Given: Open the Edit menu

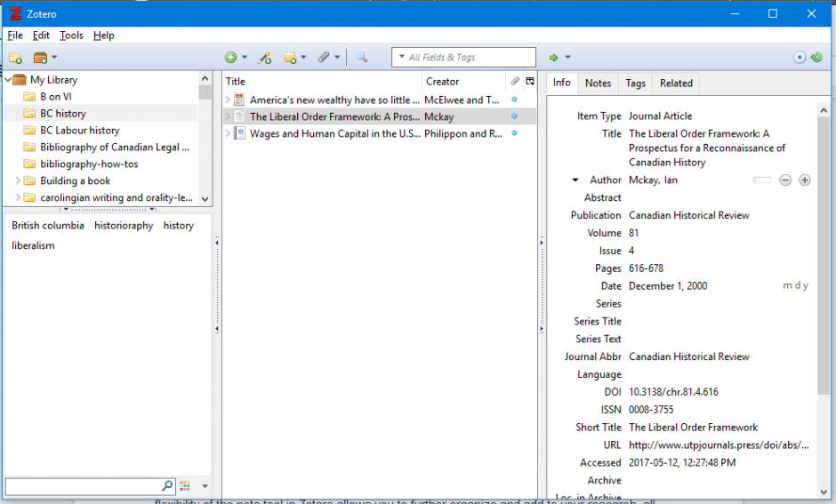Looking at the screenshot, I should pos(41,36).
